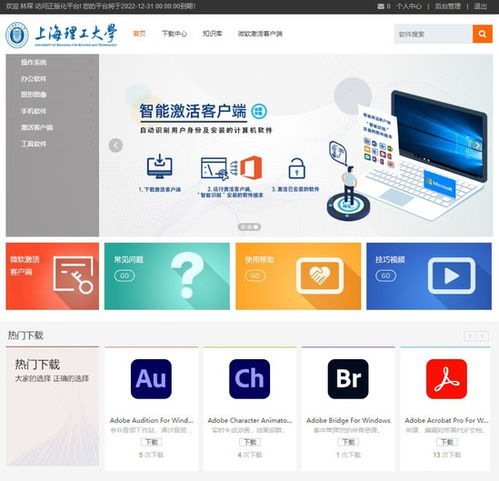Open 后台管理 link in top bar
The image size is (499, 481).
448,6
